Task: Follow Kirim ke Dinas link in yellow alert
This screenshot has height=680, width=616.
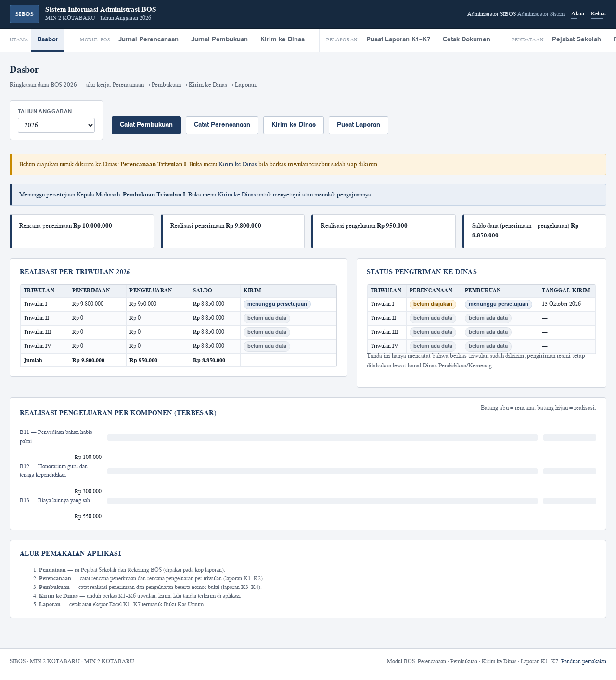Action: point(238,164)
